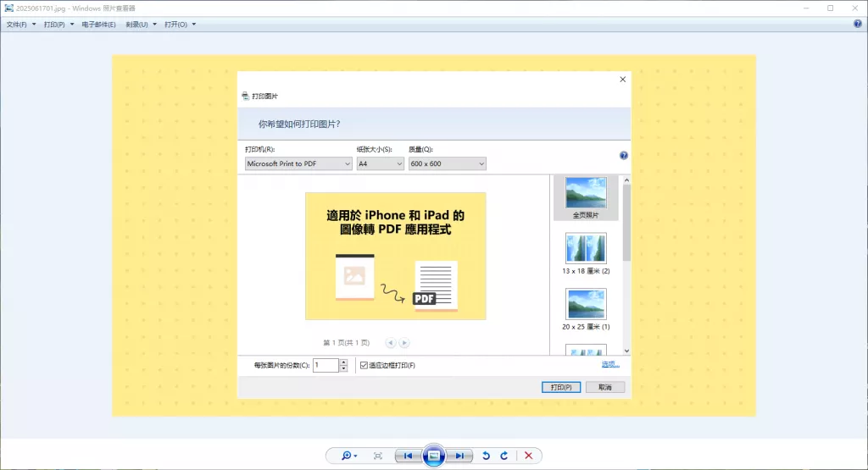Click the fit-to-window actual size icon

tap(378, 456)
